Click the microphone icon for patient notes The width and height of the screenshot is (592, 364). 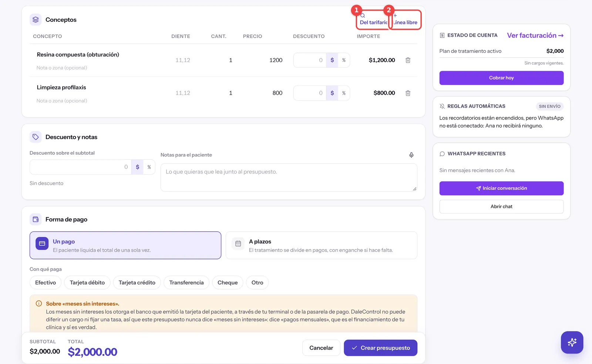pyautogui.click(x=411, y=155)
